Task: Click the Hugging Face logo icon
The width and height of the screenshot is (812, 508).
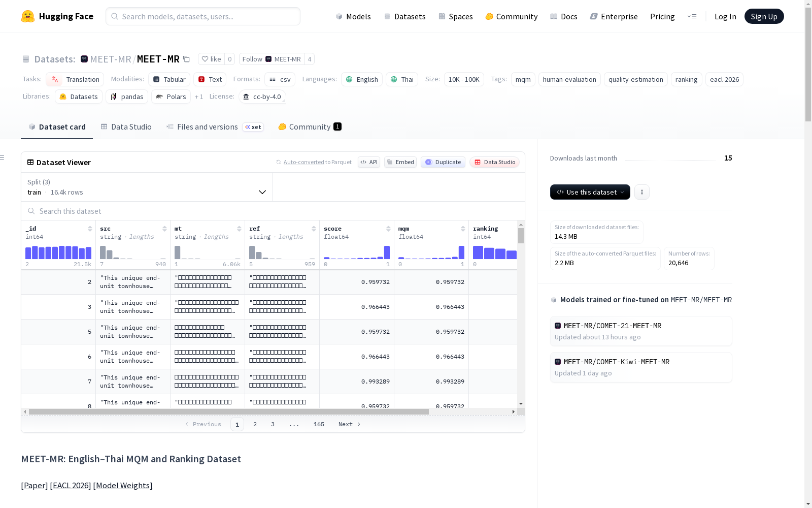Action: (28, 16)
